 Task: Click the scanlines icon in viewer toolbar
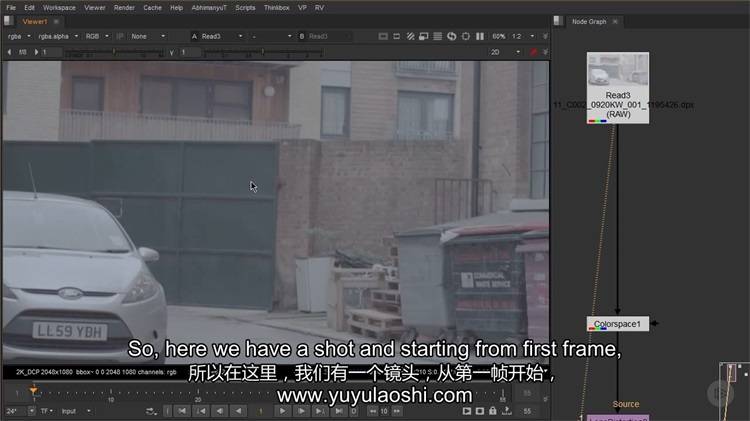tap(438, 36)
